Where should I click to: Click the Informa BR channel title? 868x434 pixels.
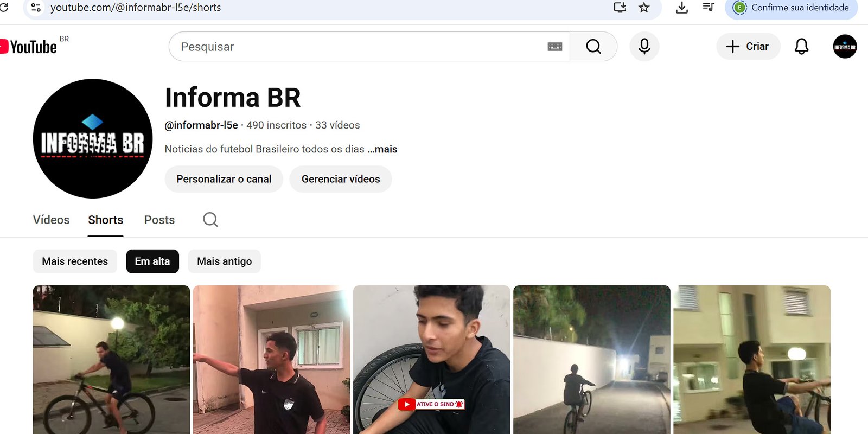[233, 98]
